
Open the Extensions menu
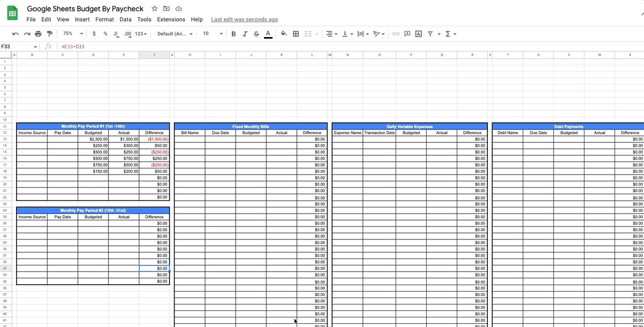click(171, 19)
